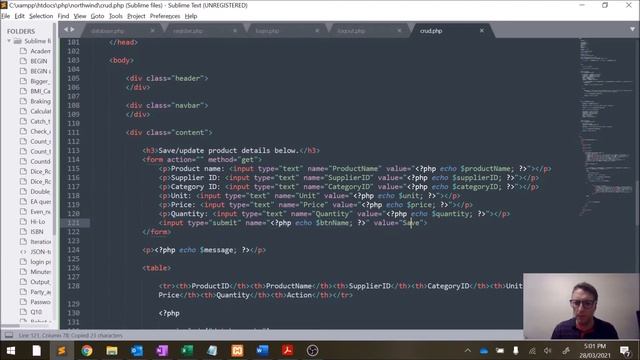Open the Party_a folder in sidebar

tap(40, 292)
